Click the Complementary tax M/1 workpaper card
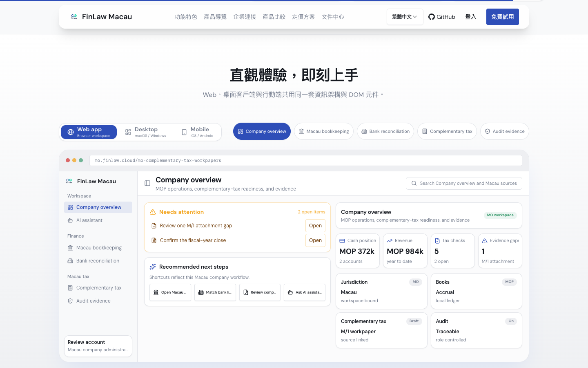 coord(381,330)
